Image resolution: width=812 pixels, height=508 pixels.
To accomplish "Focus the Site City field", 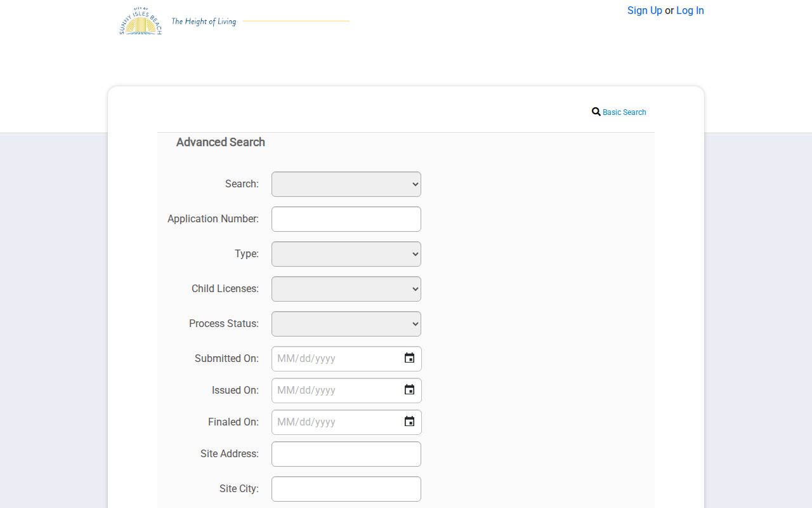I will pyautogui.click(x=346, y=489).
